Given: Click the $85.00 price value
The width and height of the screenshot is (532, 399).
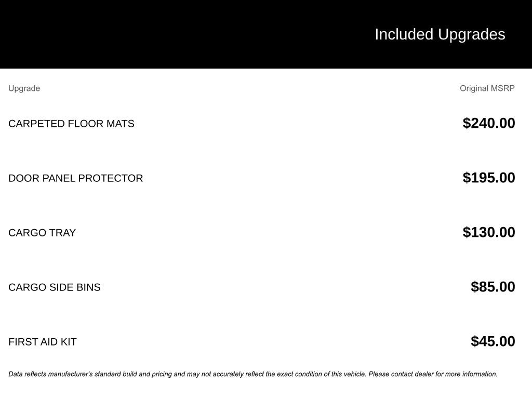Looking at the screenshot, I should [493, 287].
